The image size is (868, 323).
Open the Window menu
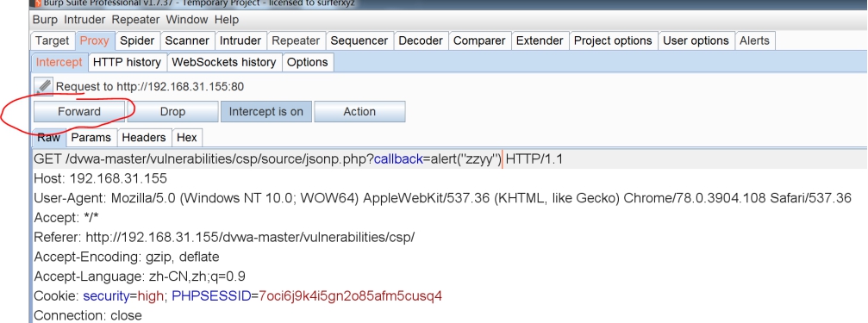[186, 19]
